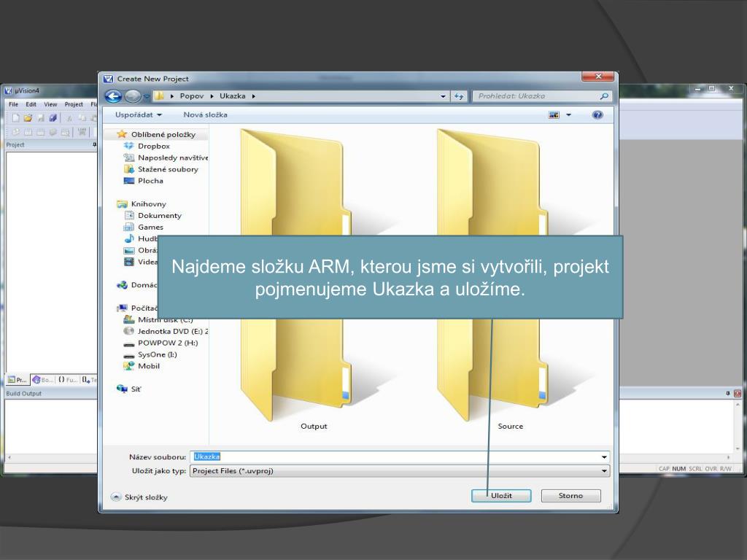Click Skrýt složky toggle
Viewport: 747px width, 560px height.
pyautogui.click(x=139, y=497)
